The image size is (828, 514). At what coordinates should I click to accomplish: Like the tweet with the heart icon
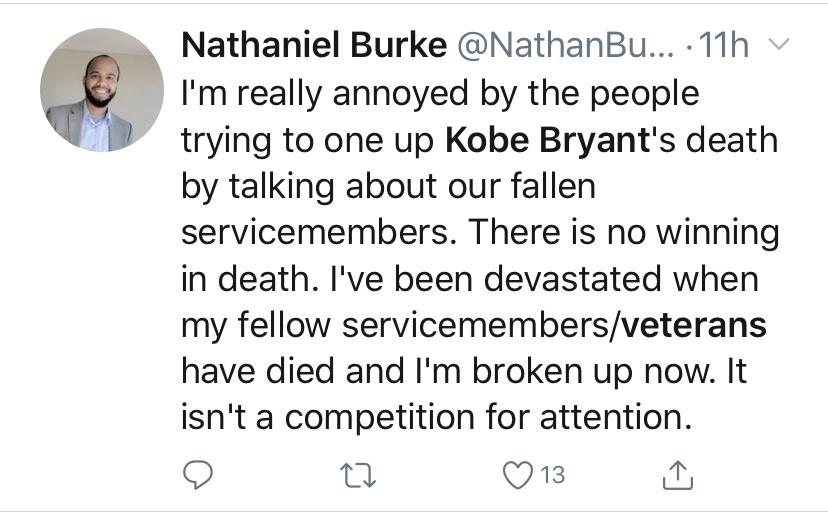tap(516, 474)
